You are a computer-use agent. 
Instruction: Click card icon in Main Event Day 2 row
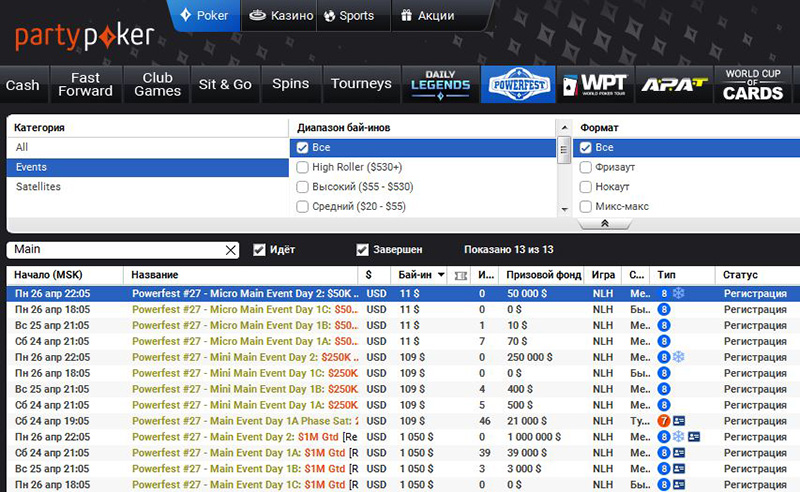pyautogui.click(x=694, y=437)
